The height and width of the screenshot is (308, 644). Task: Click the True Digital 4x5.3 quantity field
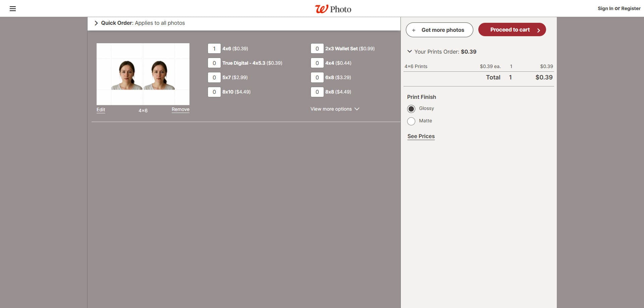214,63
